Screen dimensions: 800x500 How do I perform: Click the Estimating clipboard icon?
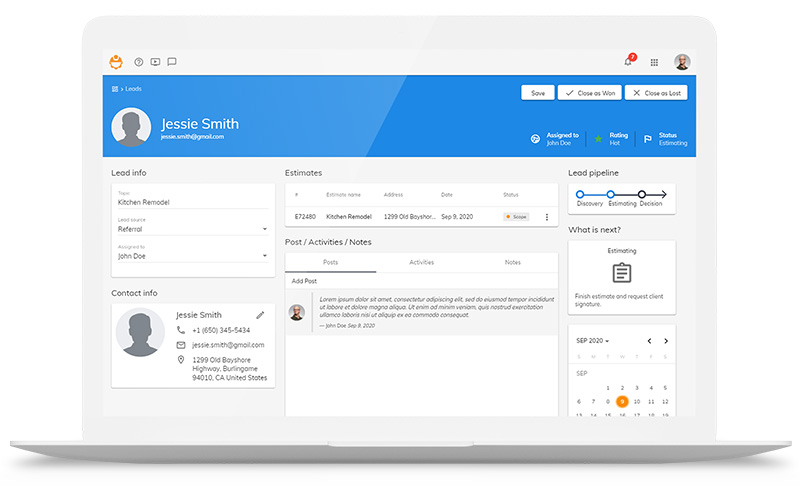click(x=622, y=273)
